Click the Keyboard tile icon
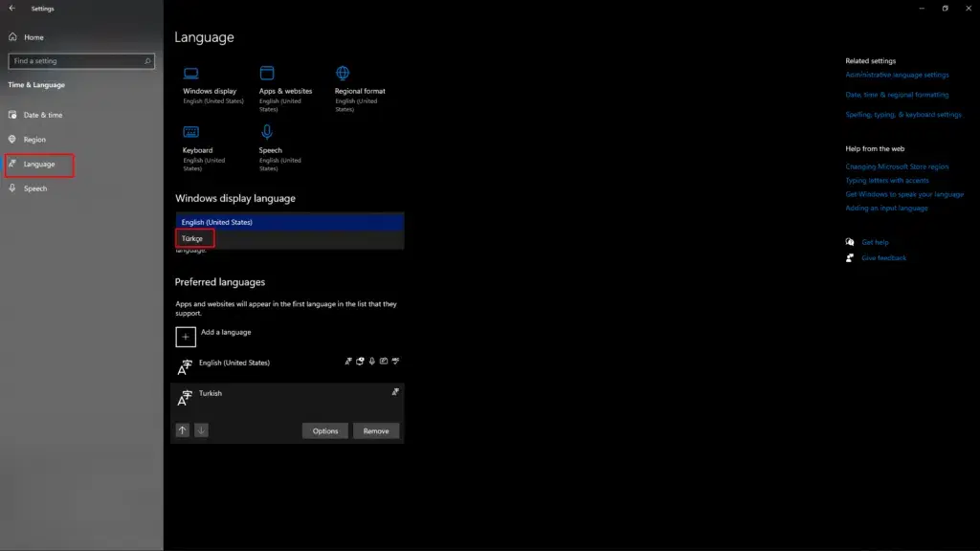The height and width of the screenshot is (551, 980). click(190, 132)
